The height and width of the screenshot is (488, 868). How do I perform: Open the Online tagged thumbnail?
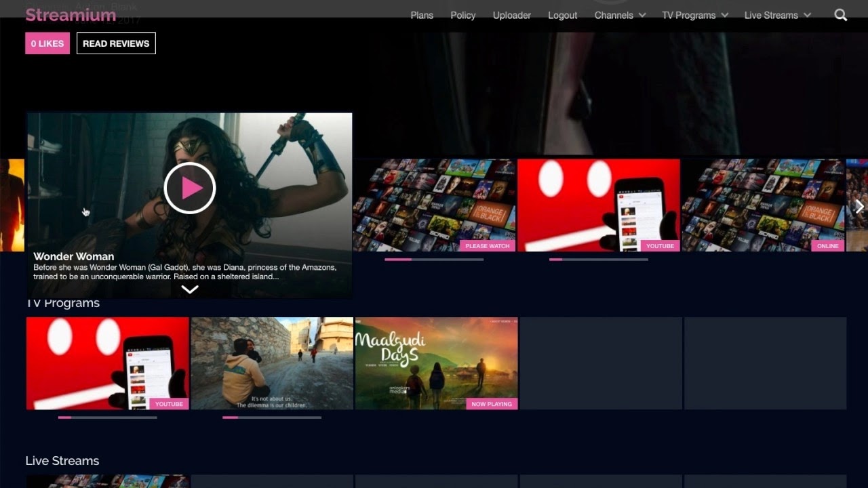(764, 205)
